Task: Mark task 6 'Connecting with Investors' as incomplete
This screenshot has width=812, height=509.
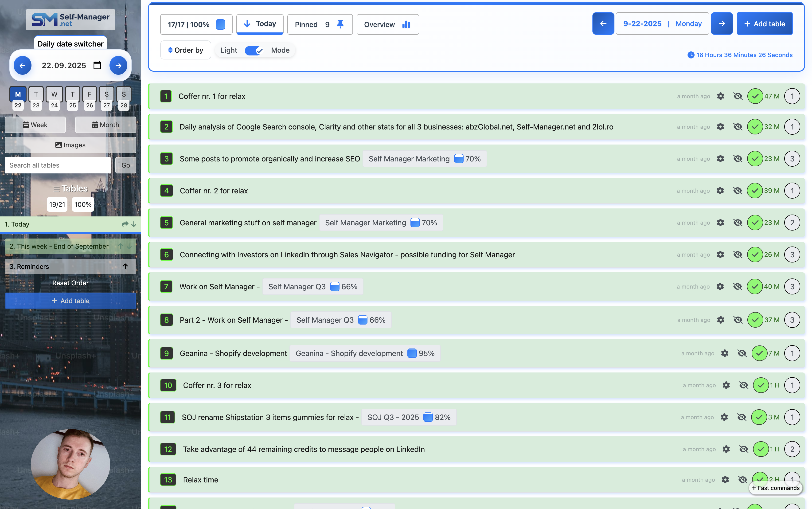Action: [755, 254]
